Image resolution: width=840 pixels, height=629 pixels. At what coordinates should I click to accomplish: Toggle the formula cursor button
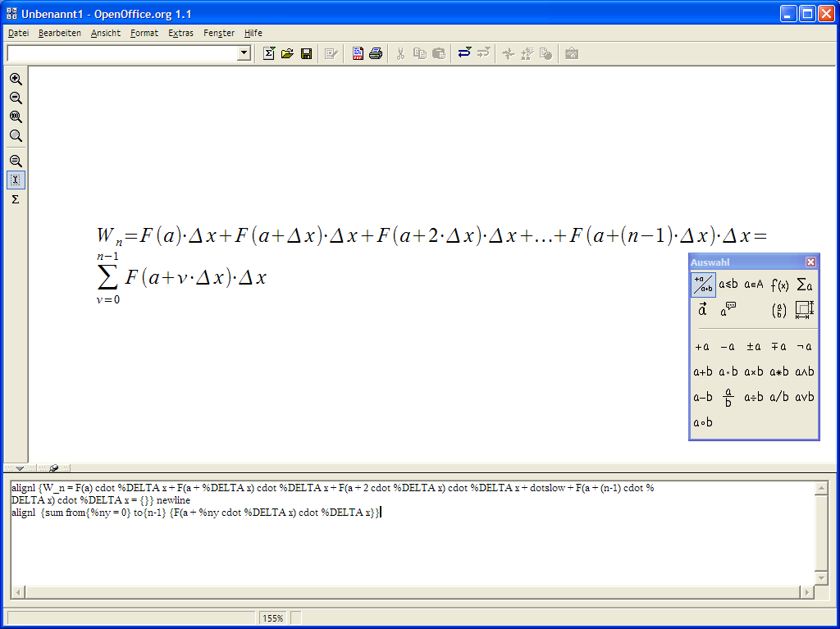(x=16, y=180)
